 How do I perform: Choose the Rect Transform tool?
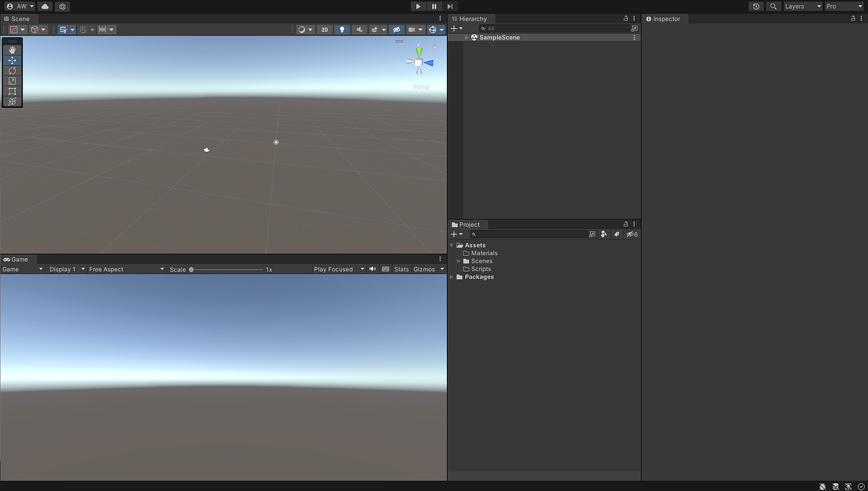point(12,91)
